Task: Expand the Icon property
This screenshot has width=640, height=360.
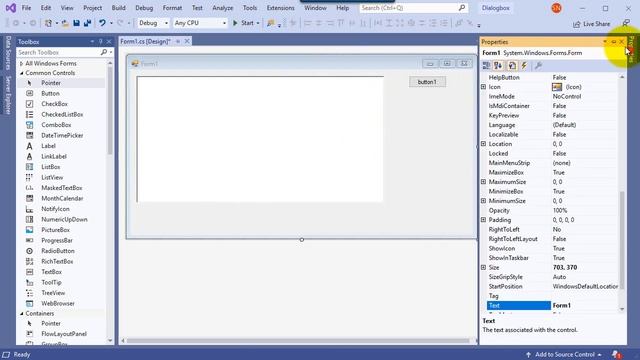Action: pyautogui.click(x=483, y=87)
